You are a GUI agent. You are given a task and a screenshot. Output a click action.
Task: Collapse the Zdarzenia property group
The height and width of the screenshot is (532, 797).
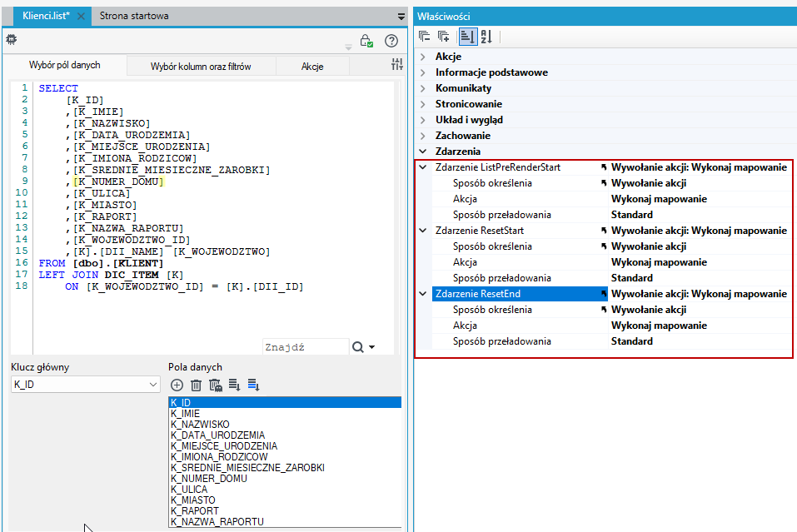click(x=423, y=151)
